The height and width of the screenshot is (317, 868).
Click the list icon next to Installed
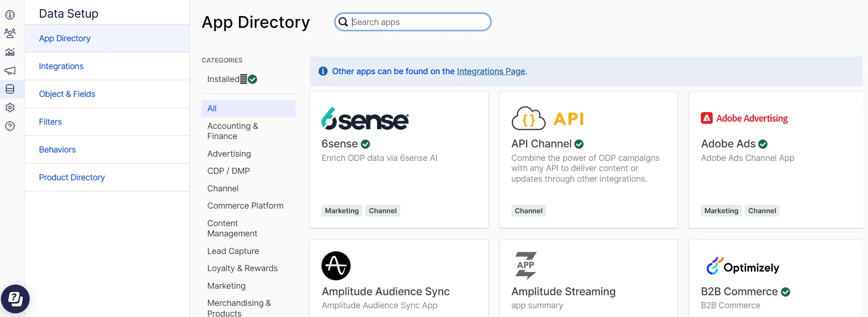click(244, 79)
